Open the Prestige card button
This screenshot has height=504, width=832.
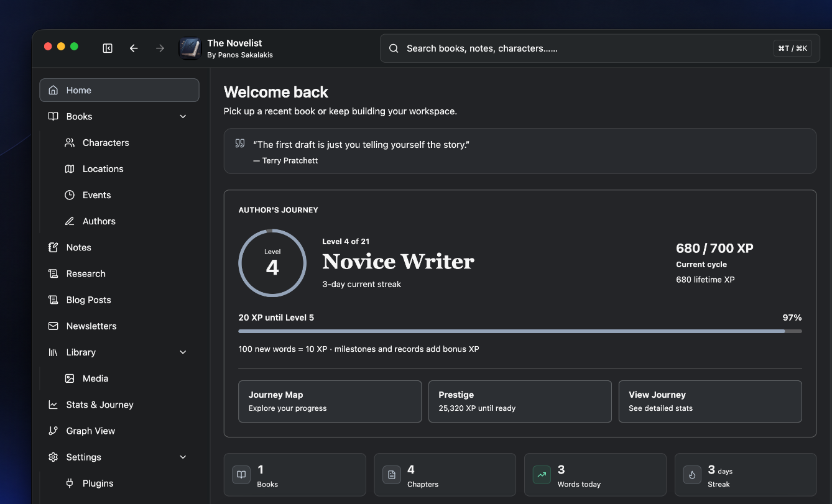tap(520, 401)
